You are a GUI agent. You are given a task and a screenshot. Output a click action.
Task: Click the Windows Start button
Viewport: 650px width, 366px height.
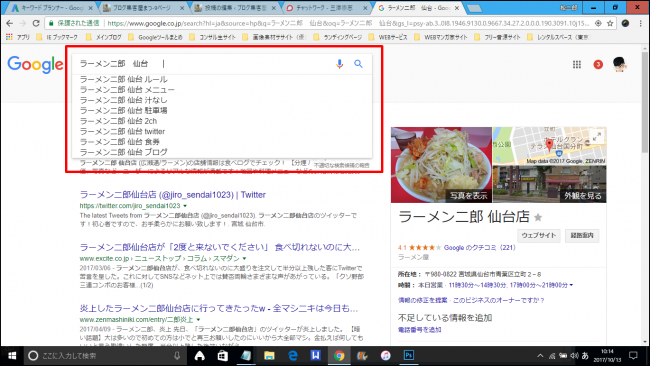12,356
